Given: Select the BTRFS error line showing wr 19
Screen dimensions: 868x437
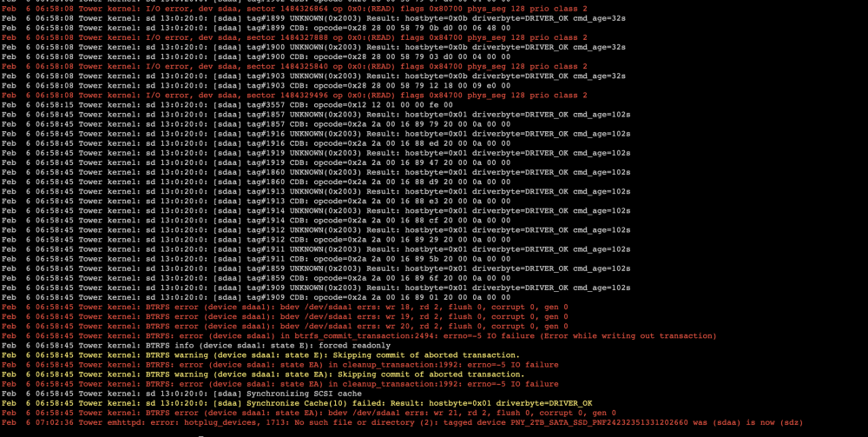Looking at the screenshot, I should pos(285,317).
